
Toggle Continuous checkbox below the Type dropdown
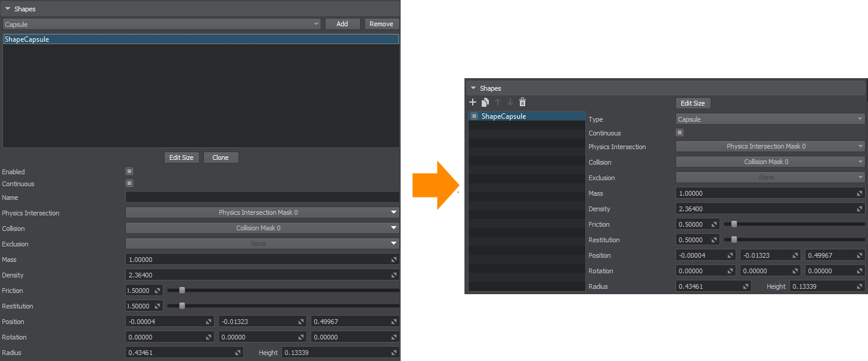pyautogui.click(x=680, y=133)
